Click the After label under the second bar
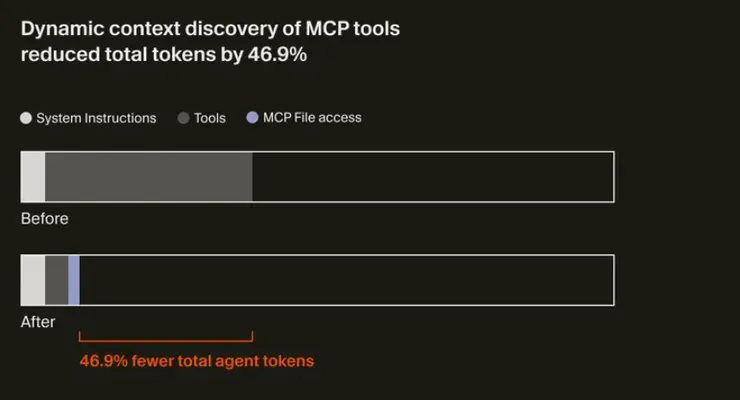Viewport: 740px width, 400px height. (38, 322)
